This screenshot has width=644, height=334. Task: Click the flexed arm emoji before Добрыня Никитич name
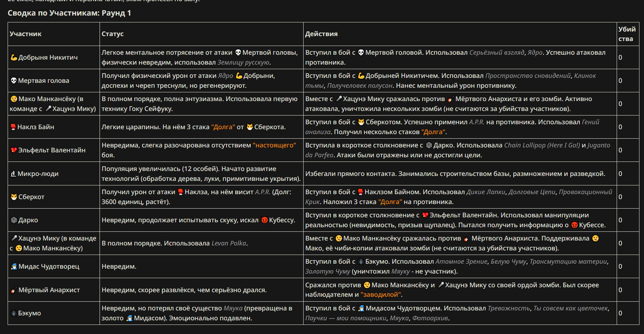(14, 57)
